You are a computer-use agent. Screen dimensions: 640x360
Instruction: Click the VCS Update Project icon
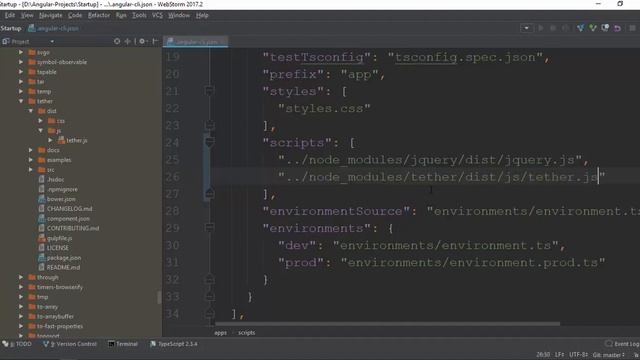pos(580,28)
